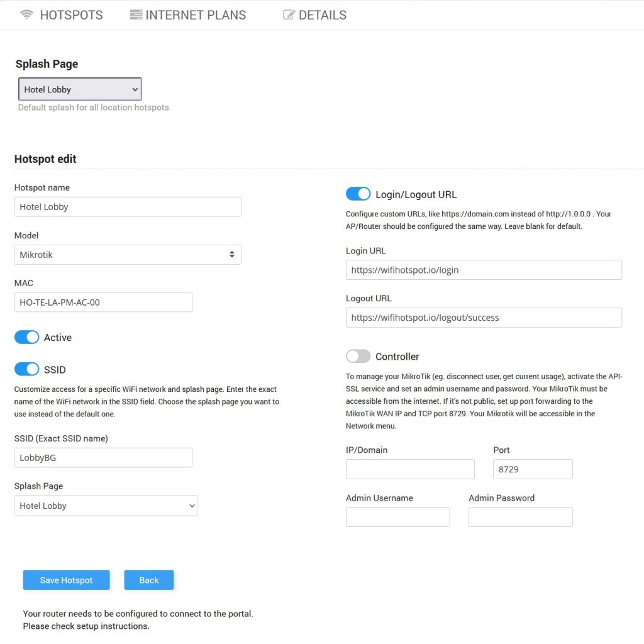Enable the Controller toggle
The width and height of the screenshot is (644, 644).
358,357
